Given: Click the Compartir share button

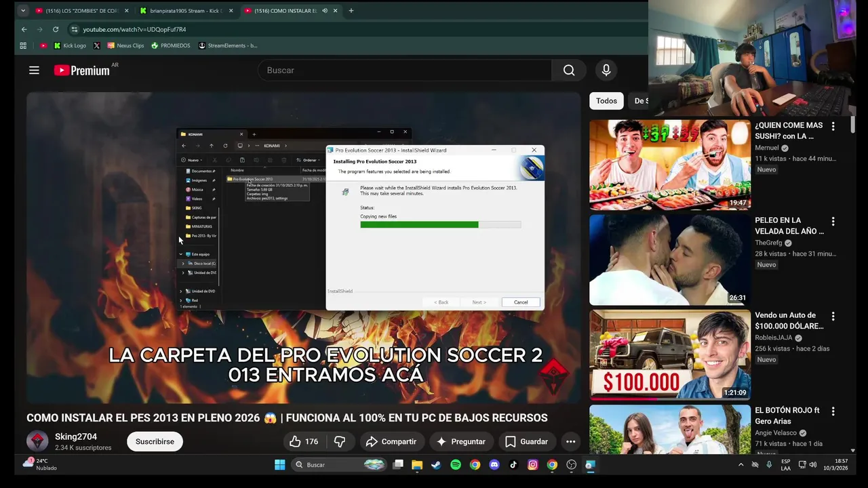Looking at the screenshot, I should pos(392,442).
